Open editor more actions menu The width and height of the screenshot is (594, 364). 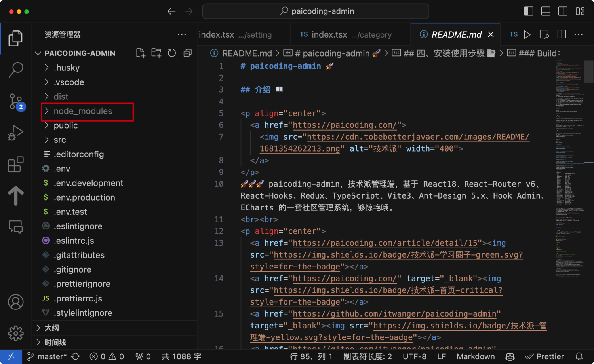click(579, 34)
